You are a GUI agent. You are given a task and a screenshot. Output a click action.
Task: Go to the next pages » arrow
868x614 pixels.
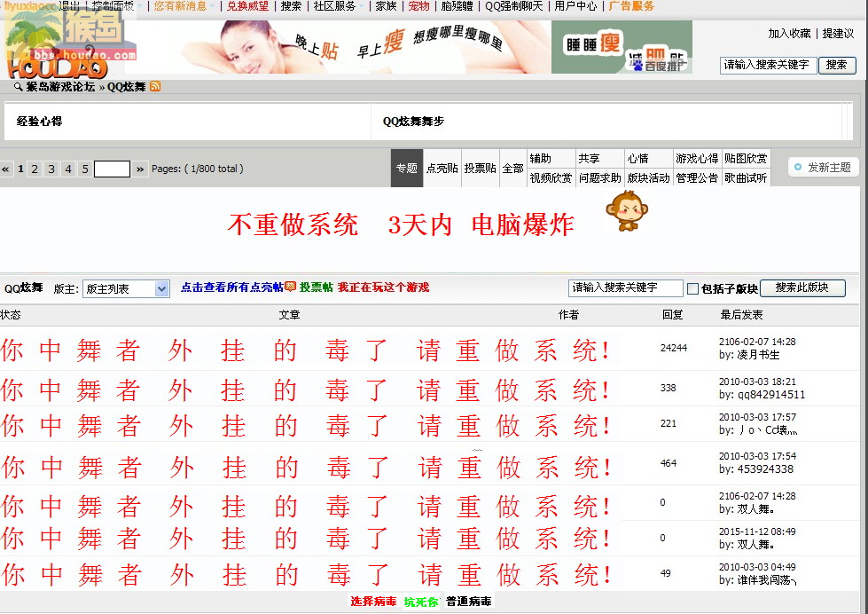point(140,169)
